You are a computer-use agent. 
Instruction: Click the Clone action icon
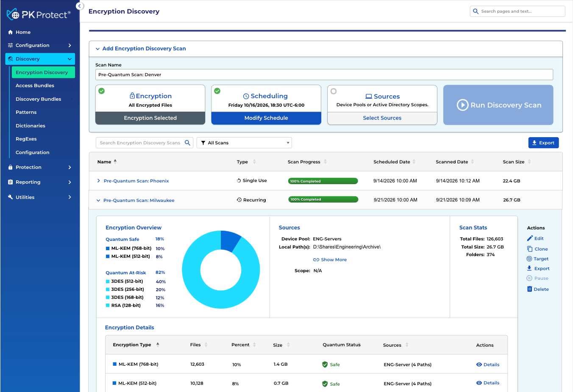(530, 249)
